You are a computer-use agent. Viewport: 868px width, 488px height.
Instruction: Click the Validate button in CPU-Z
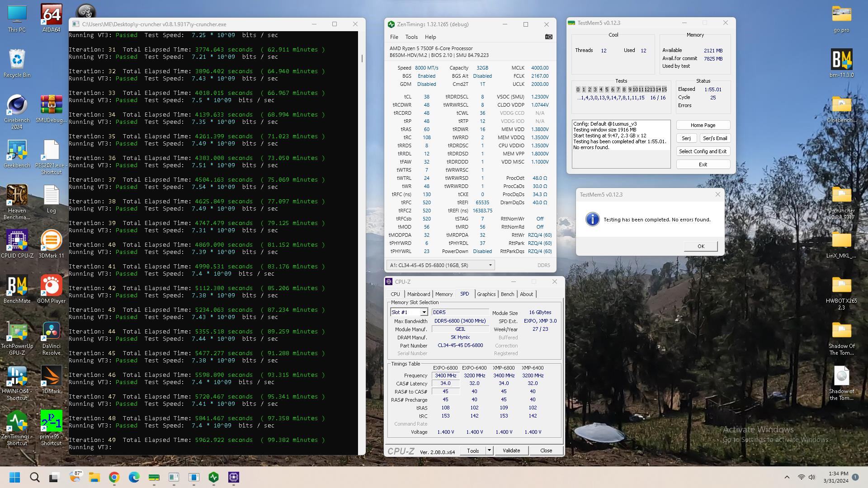coord(511,450)
